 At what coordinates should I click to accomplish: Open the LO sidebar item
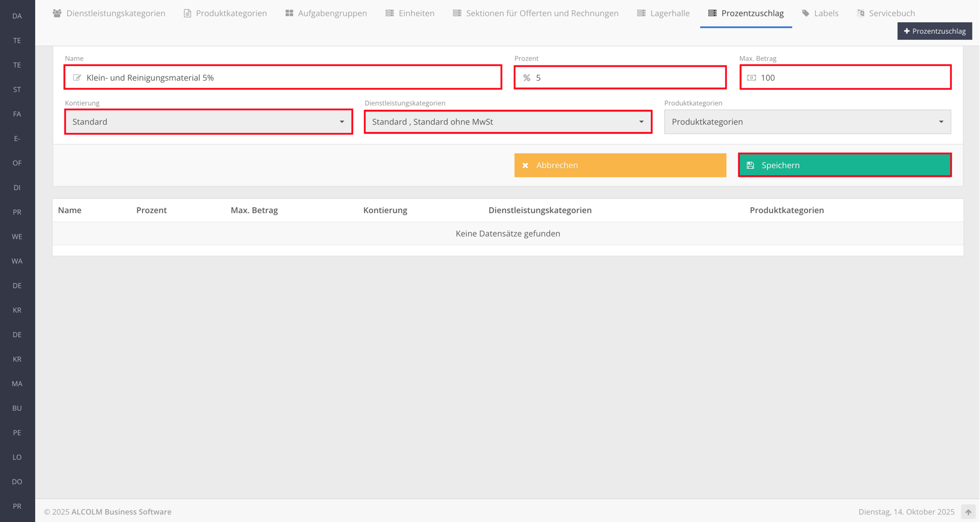click(17, 457)
